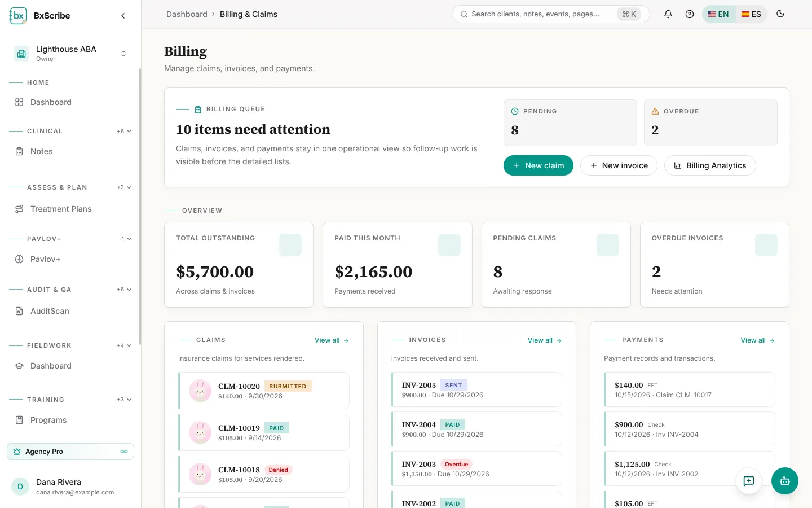Screen dimensions: 812x508
Task: Focus the search clients and notes field
Action: pyautogui.click(x=551, y=14)
